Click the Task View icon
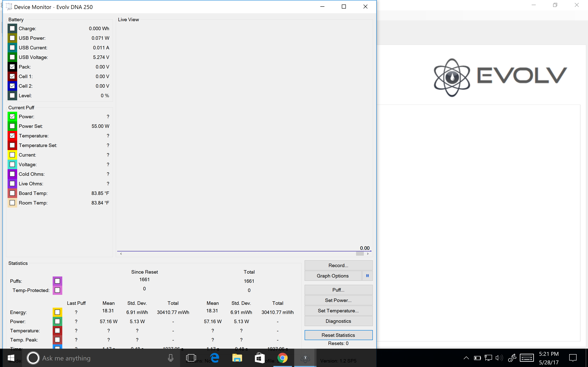Screen dimensions: 588x367 tap(191, 358)
